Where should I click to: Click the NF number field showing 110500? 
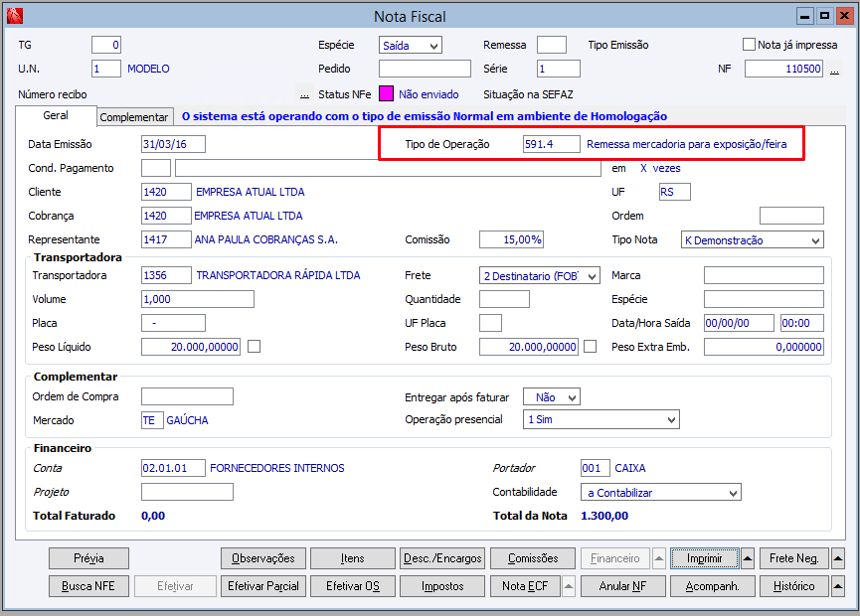(x=783, y=69)
